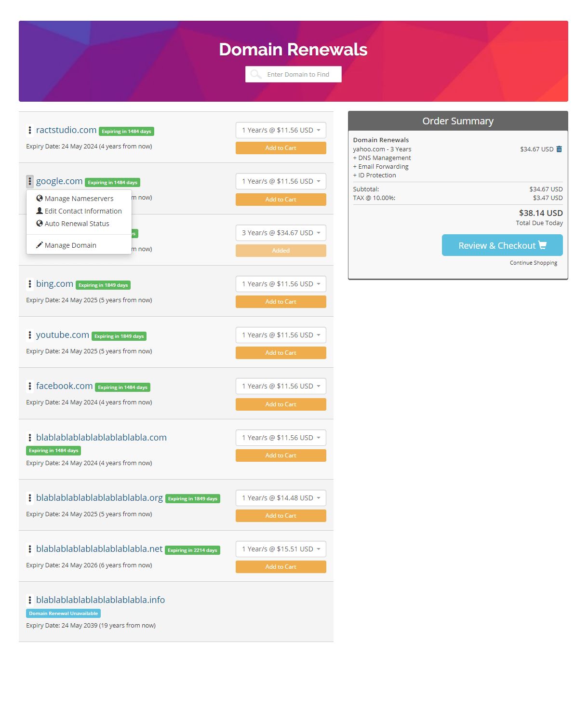Image resolution: width=588 pixels, height=723 pixels.
Task: Click the Continue Shopping link
Action: coord(533,263)
